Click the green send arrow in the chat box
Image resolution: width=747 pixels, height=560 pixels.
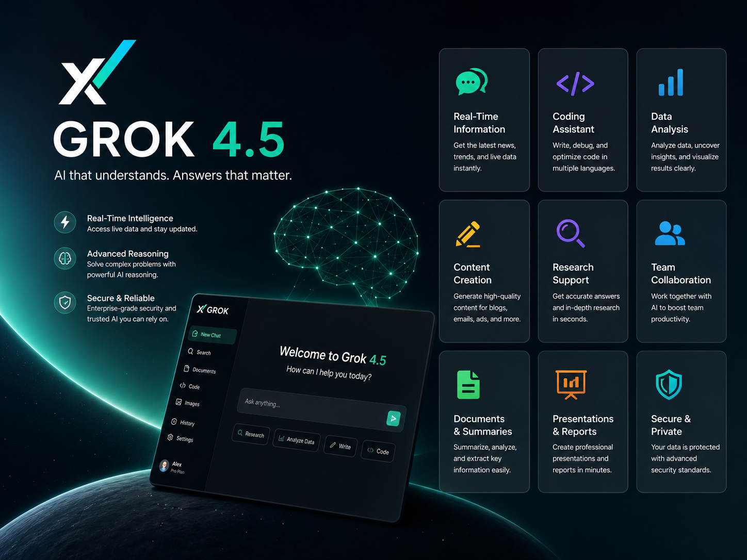coord(393,418)
